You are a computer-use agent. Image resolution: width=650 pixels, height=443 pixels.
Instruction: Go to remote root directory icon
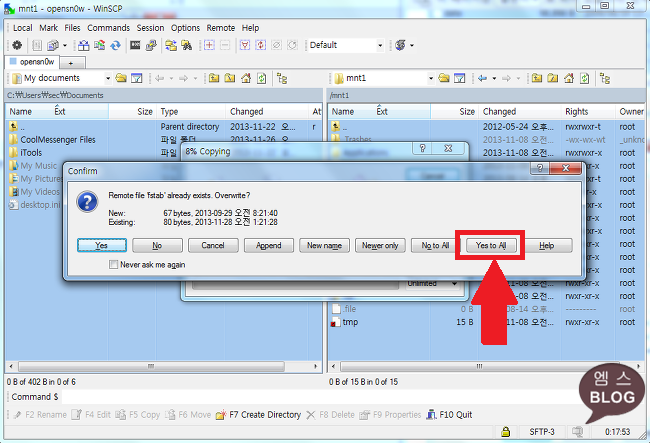click(553, 78)
